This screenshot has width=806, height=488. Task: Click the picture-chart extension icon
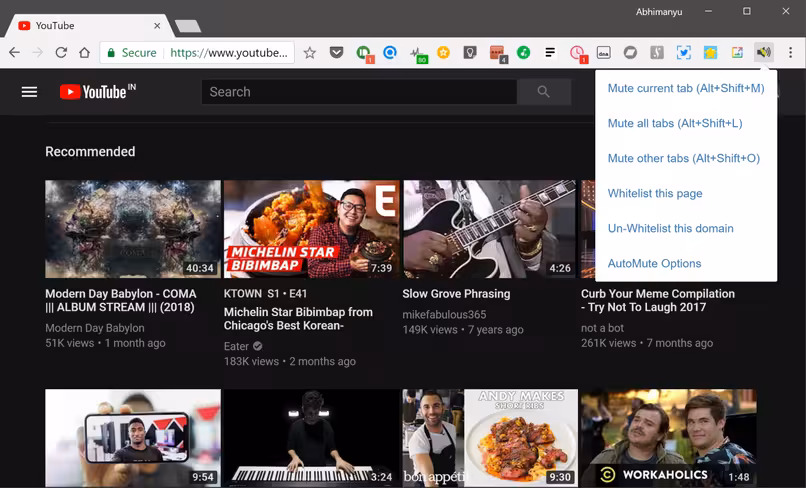[737, 52]
